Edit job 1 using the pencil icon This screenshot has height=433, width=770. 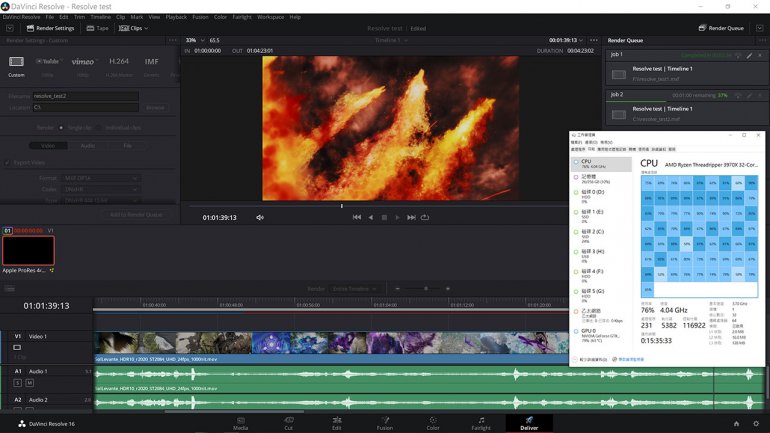[748, 54]
